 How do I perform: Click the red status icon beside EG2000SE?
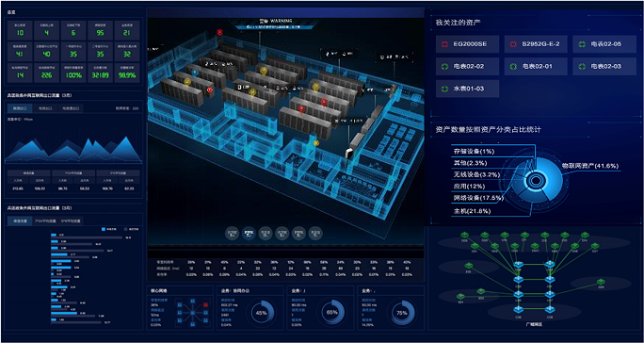click(x=444, y=44)
